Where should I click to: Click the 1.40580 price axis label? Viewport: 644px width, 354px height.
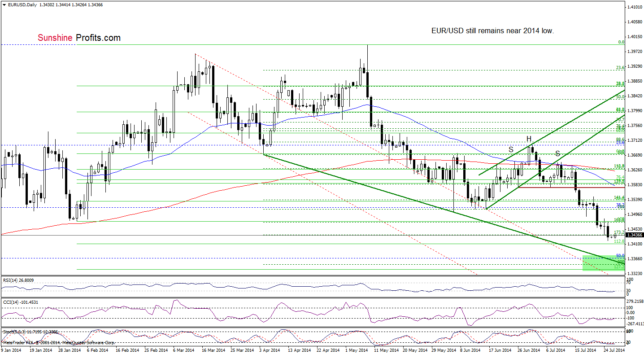tap(635, 22)
